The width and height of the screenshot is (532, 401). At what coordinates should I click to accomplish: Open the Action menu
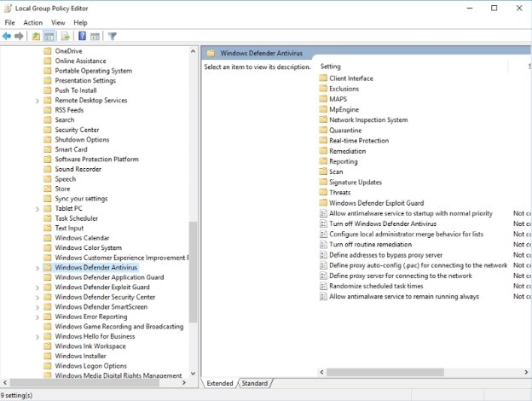pos(33,22)
